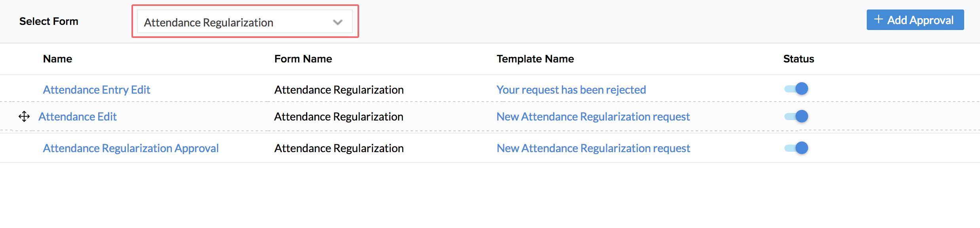Click the Add Approval button

[915, 20]
